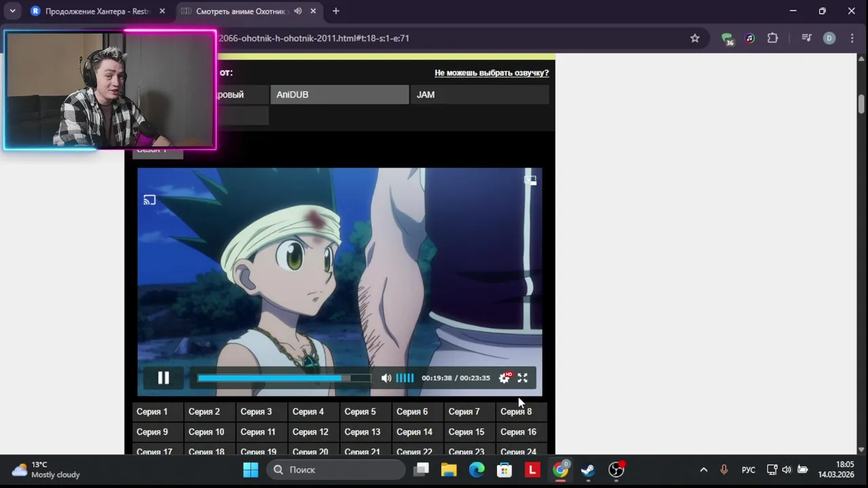Play episode Серия 7
868x488 pixels.
point(470,411)
